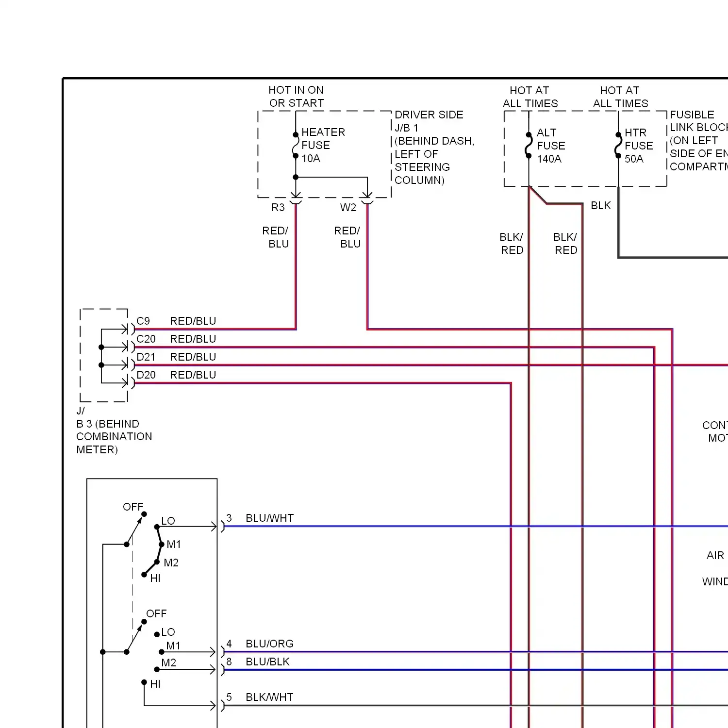The image size is (728, 728).
Task: Click pin number "8" beside BLU/BLK
Action: 229,662
